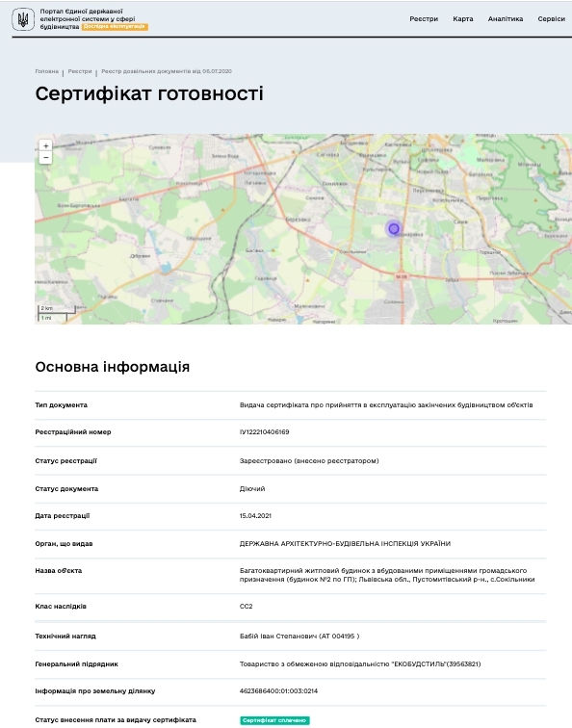Open Реєстр дозвільних документів breadcrumb
The height and width of the screenshot is (728, 572).
tap(167, 71)
